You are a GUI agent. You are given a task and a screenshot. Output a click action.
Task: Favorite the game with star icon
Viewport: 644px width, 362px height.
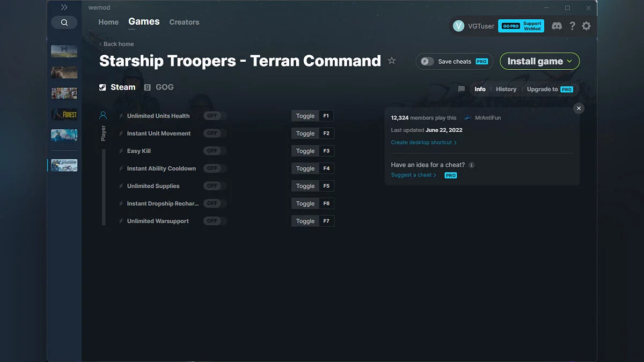coord(392,61)
